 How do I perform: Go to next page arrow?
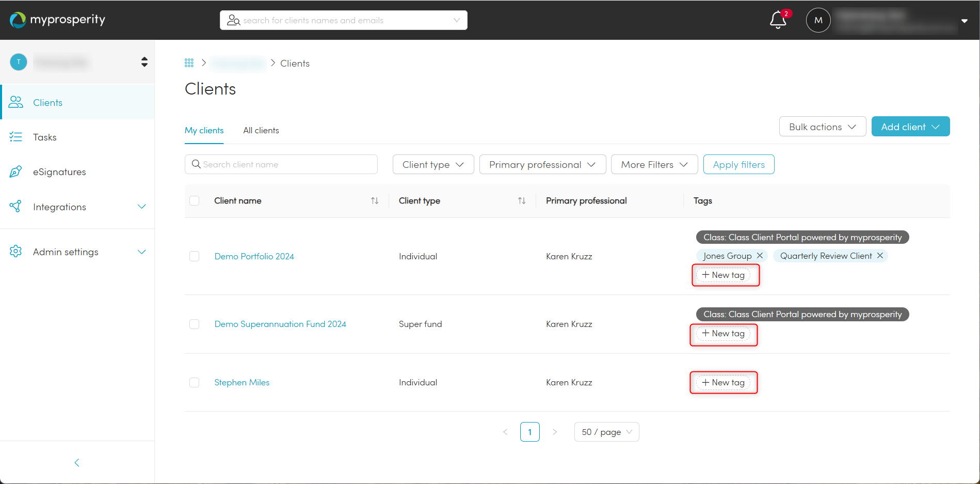tap(555, 432)
